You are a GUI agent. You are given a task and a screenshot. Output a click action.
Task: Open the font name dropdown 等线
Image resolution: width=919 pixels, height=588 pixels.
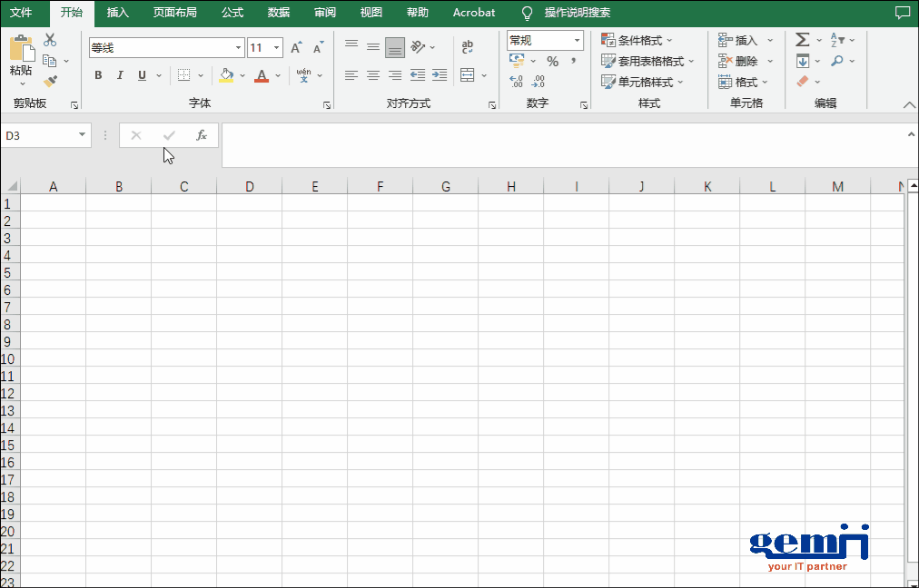point(239,48)
